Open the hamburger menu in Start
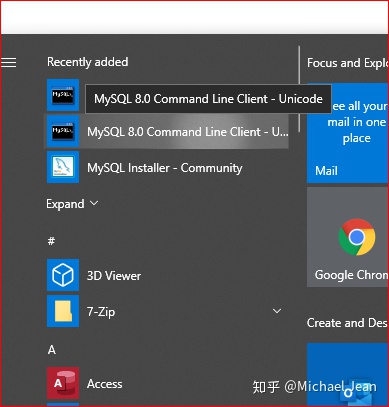This screenshot has height=407, width=389. pyautogui.click(x=8, y=62)
